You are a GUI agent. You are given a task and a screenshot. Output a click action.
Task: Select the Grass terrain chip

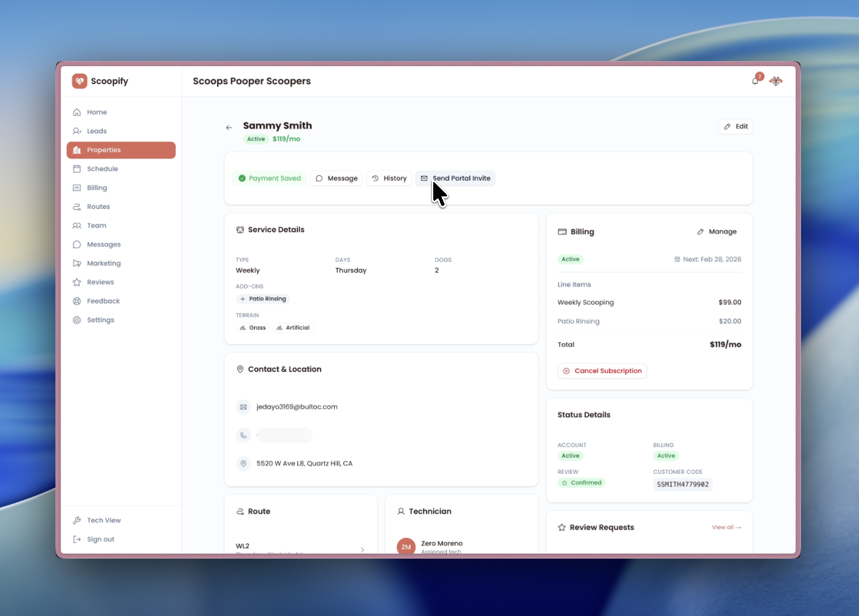(252, 327)
